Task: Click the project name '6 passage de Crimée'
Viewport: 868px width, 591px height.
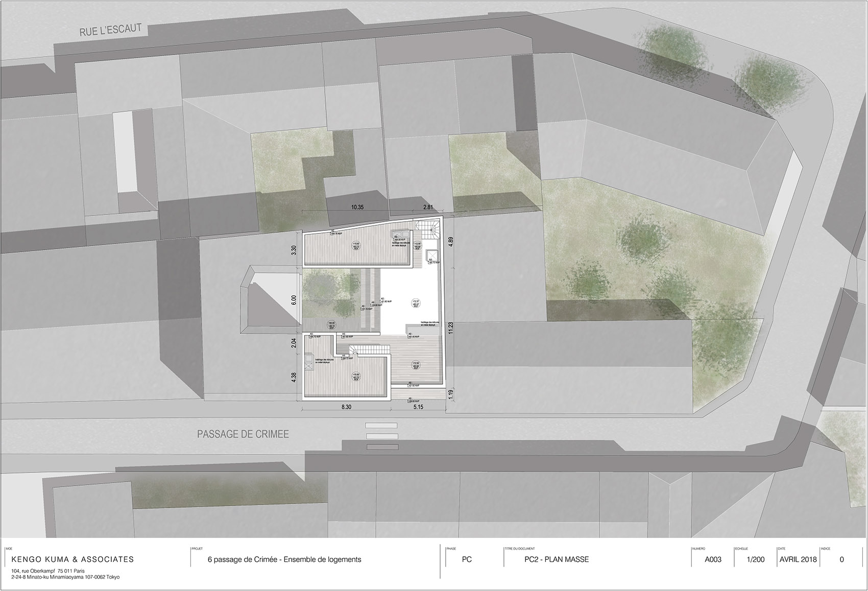Action: (x=284, y=559)
